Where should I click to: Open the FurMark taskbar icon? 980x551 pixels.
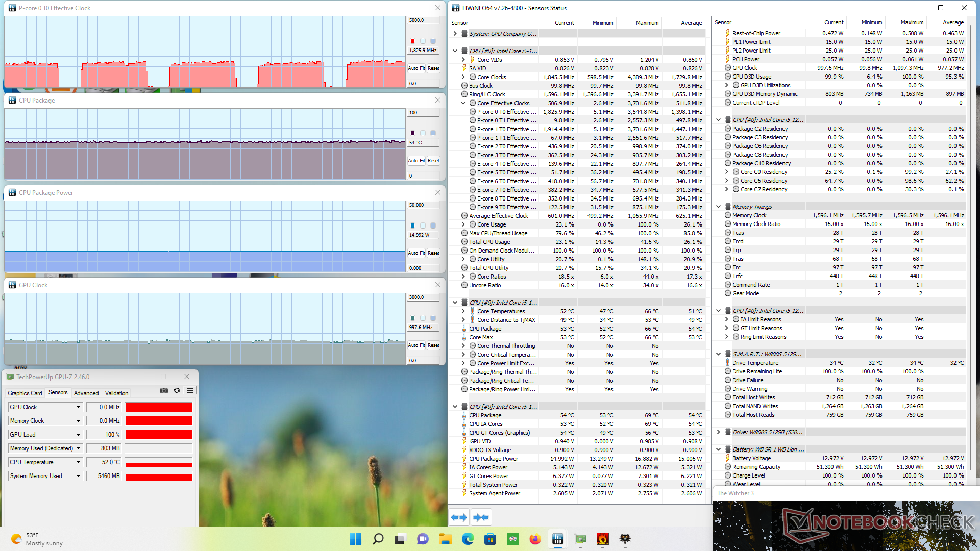(602, 539)
